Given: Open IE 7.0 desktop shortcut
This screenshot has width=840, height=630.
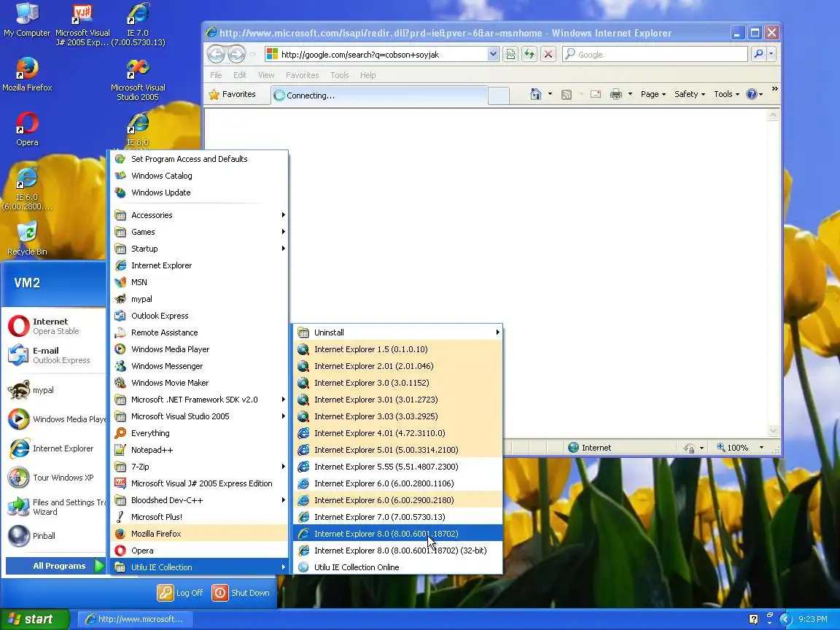Looking at the screenshot, I should coord(138,25).
